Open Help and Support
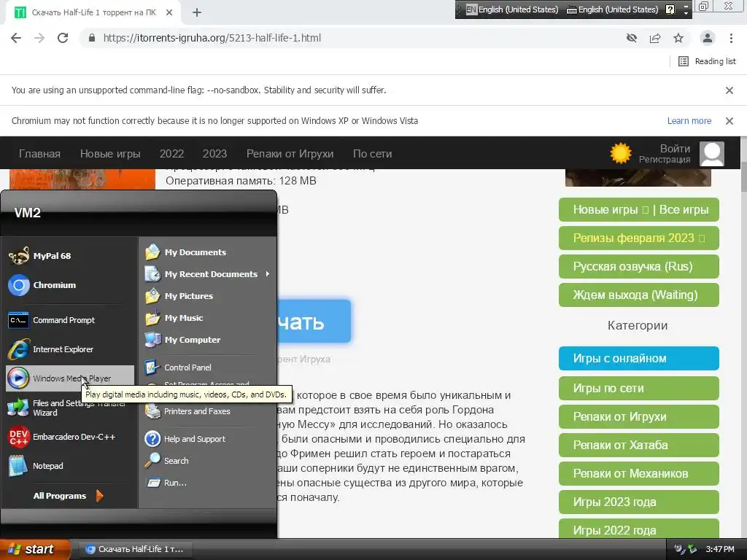 click(x=207, y=438)
